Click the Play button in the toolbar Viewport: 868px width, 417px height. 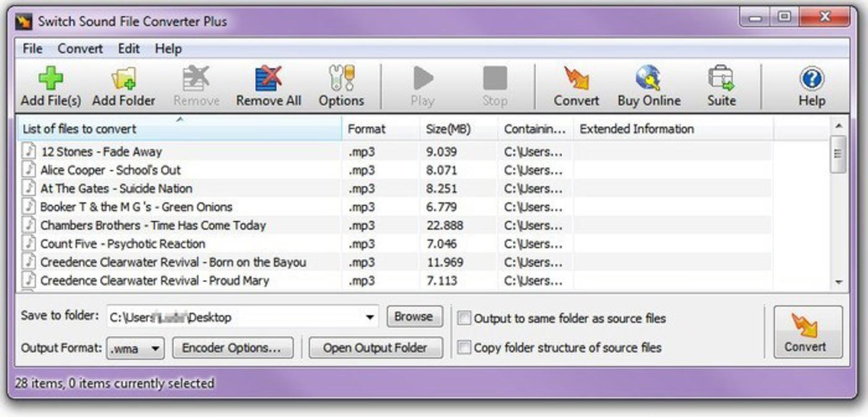423,87
